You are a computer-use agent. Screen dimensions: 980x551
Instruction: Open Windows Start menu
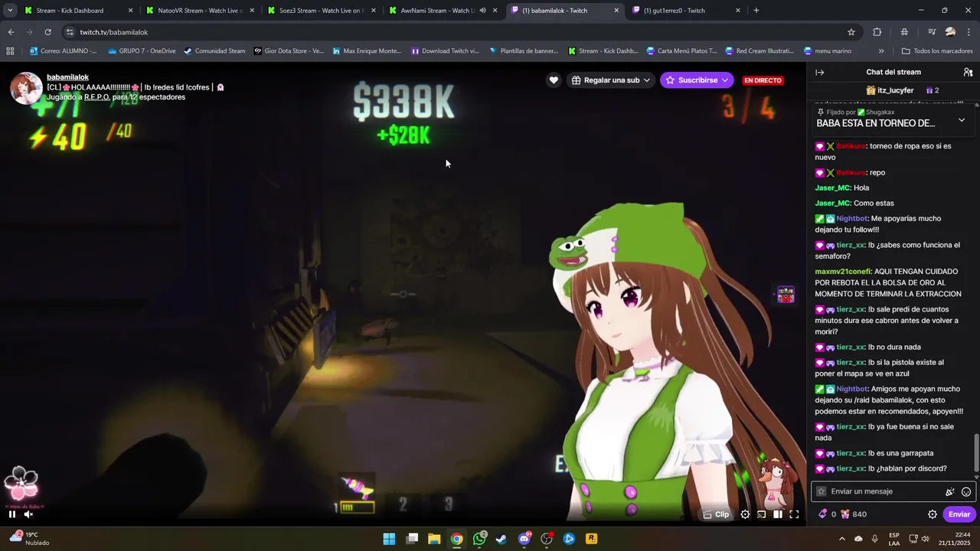389,539
